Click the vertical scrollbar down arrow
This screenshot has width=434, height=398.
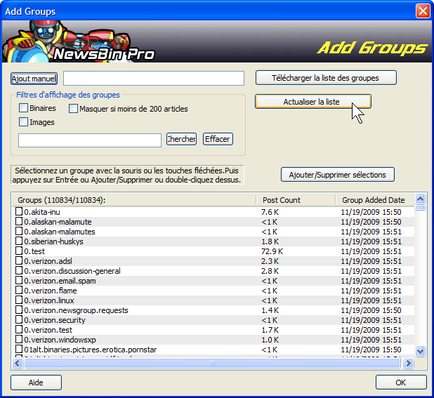420,351
